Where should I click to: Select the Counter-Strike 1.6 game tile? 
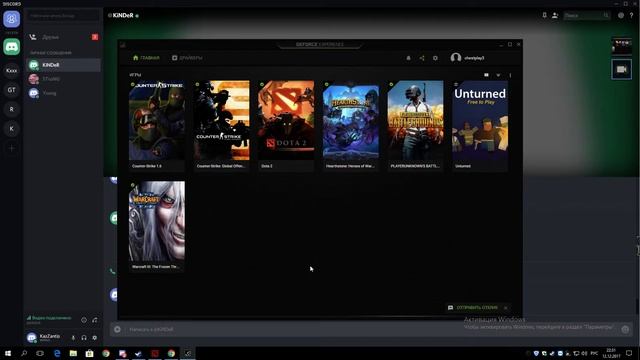pyautogui.click(x=157, y=125)
